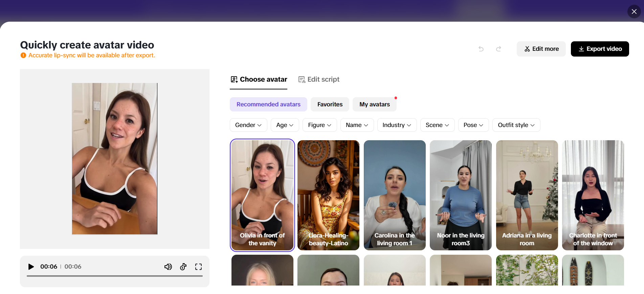Switch to the Edit script tab
644x294 pixels.
[x=318, y=79]
